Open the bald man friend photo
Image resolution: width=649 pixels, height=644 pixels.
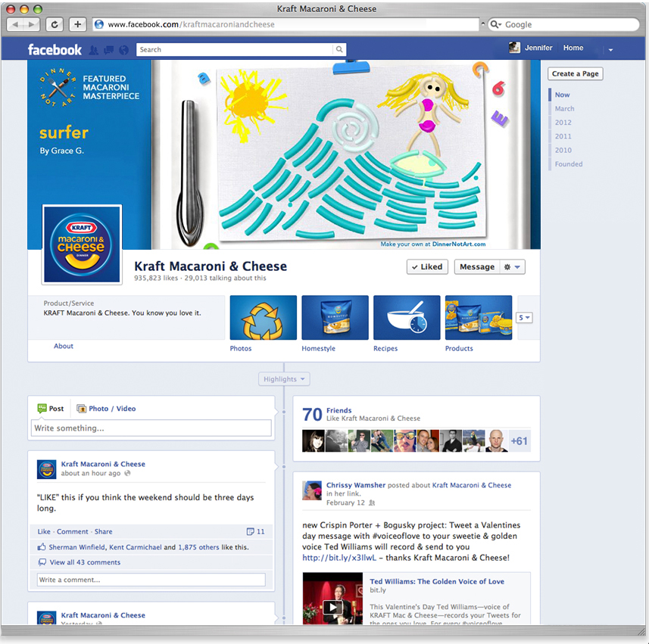[x=496, y=441]
